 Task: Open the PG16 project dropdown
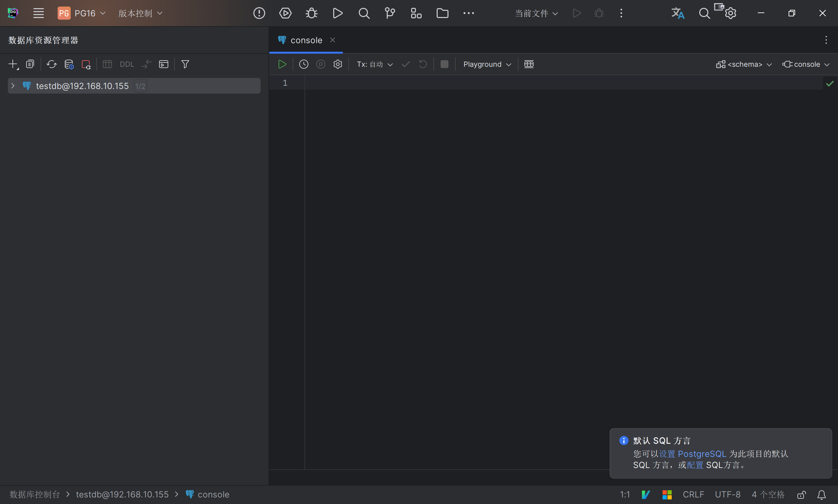point(82,13)
